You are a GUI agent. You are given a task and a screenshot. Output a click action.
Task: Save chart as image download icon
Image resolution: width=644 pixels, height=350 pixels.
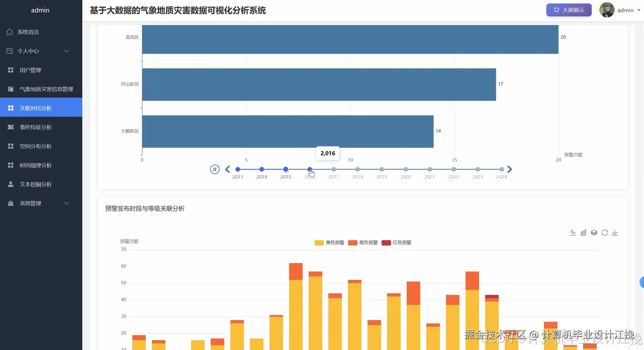pos(615,233)
